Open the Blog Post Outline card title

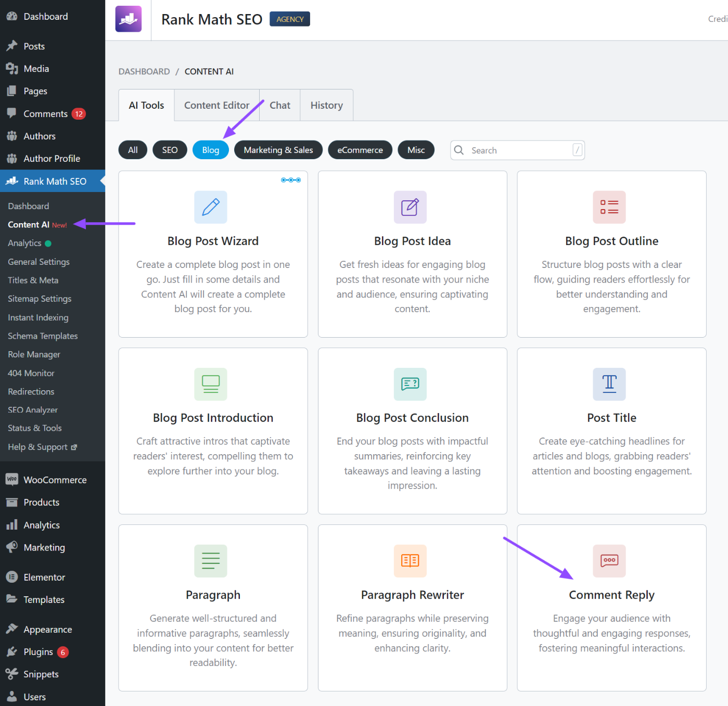pyautogui.click(x=611, y=241)
